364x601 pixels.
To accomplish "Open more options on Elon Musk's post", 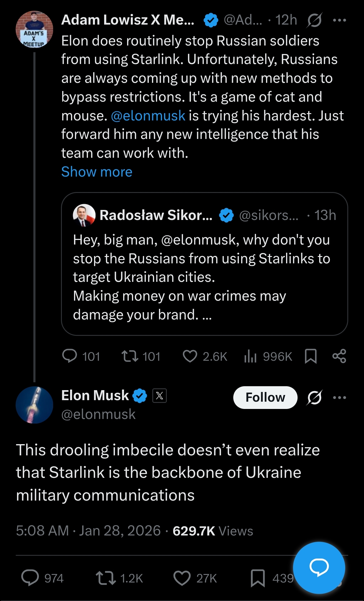I will point(339,397).
